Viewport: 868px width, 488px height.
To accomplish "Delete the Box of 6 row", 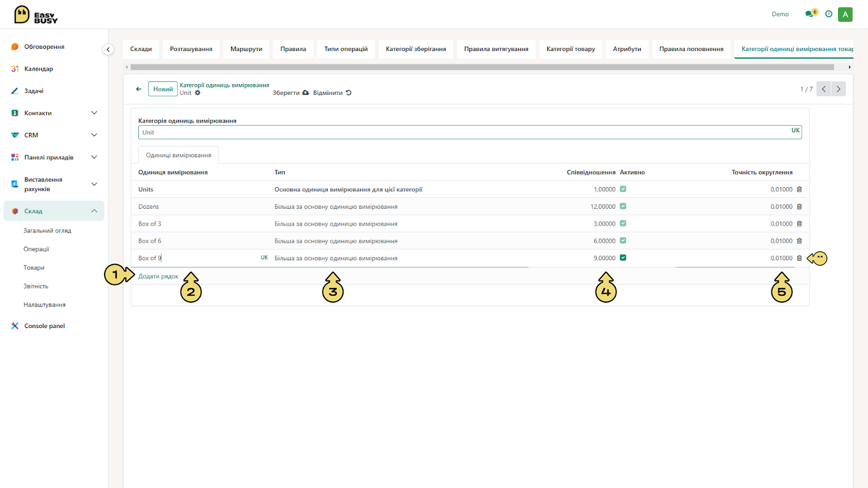I will tap(799, 241).
